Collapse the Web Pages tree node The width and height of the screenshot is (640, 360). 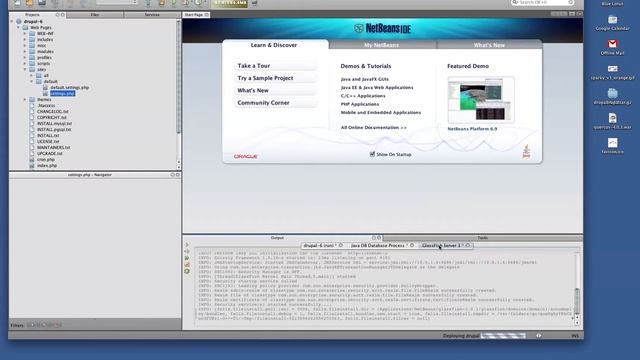[x=18, y=27]
